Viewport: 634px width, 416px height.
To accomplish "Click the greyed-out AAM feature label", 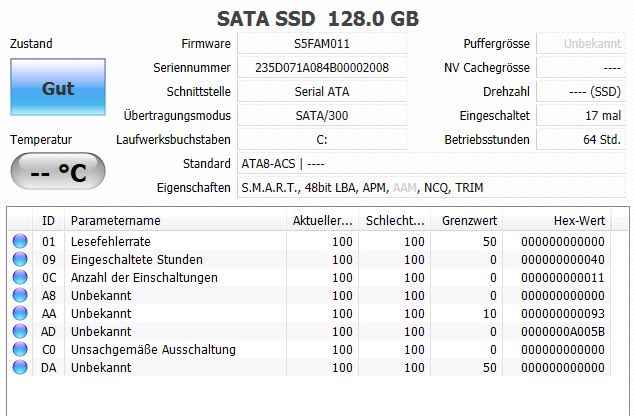I will tap(405, 187).
